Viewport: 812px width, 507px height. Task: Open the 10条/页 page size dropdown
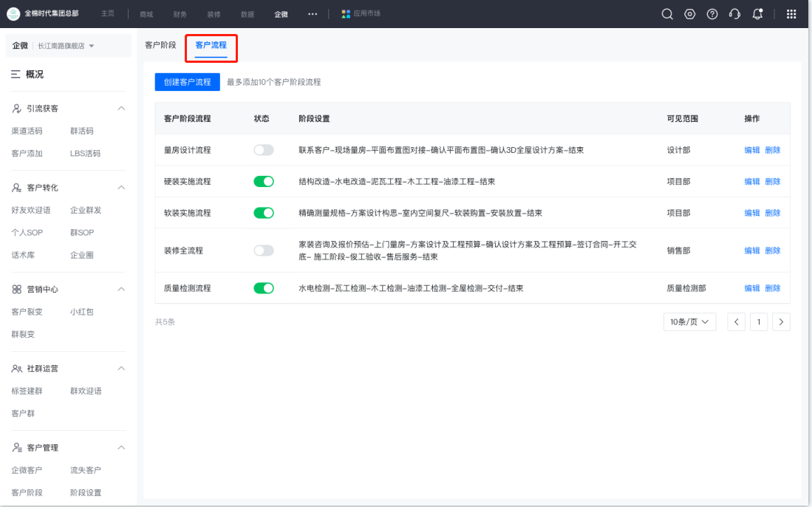(x=689, y=322)
